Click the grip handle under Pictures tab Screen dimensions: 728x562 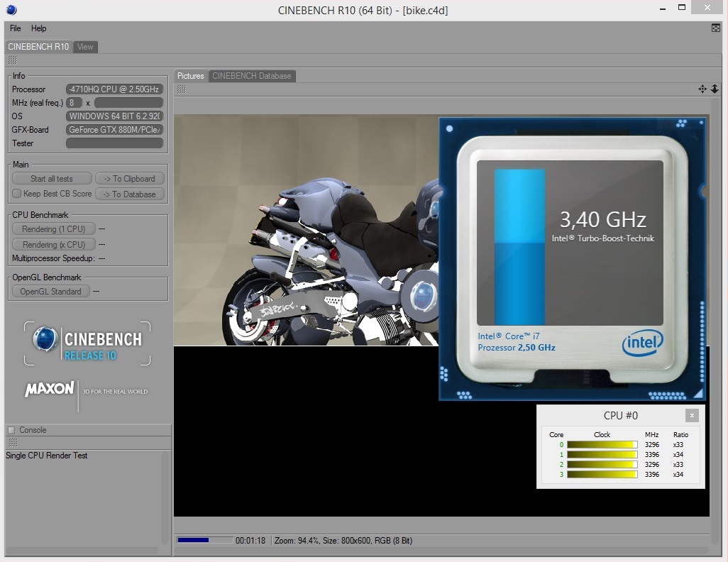click(181, 89)
